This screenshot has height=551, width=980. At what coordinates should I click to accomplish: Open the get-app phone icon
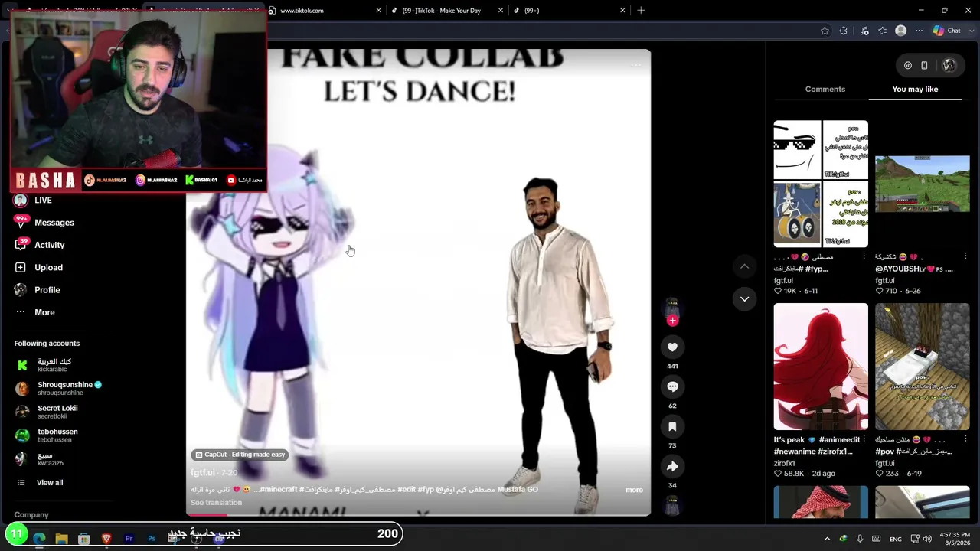924,65
